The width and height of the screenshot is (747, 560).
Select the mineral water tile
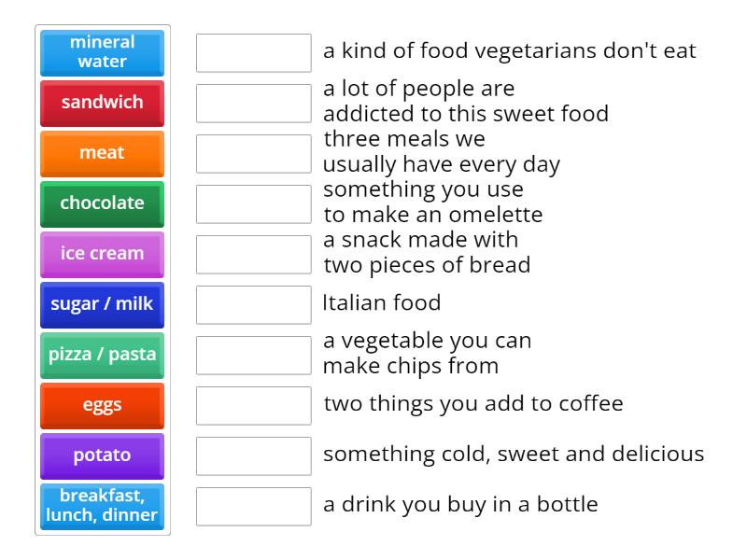[x=102, y=52]
